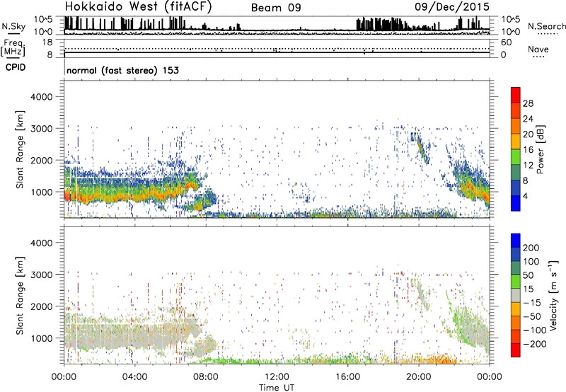Click the "50" label on Velocity colorbar

point(528,275)
